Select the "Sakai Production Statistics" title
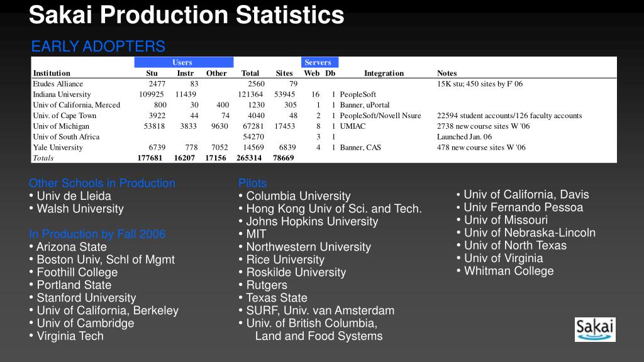Viewport: 644px width, 362px height. coord(186,15)
